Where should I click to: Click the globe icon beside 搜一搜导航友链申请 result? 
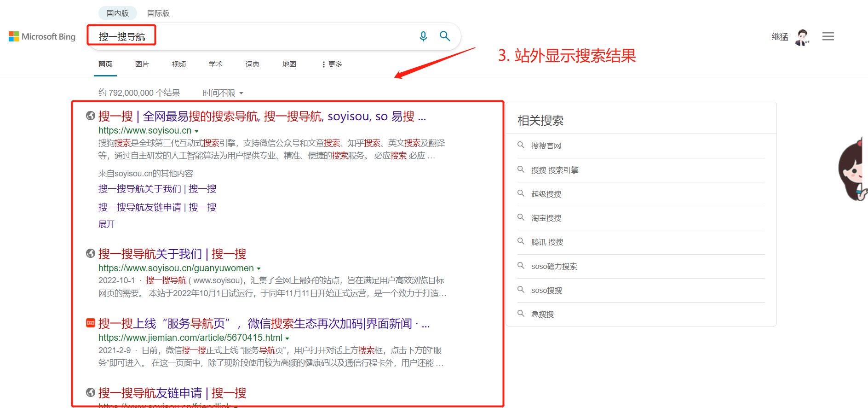pos(91,392)
